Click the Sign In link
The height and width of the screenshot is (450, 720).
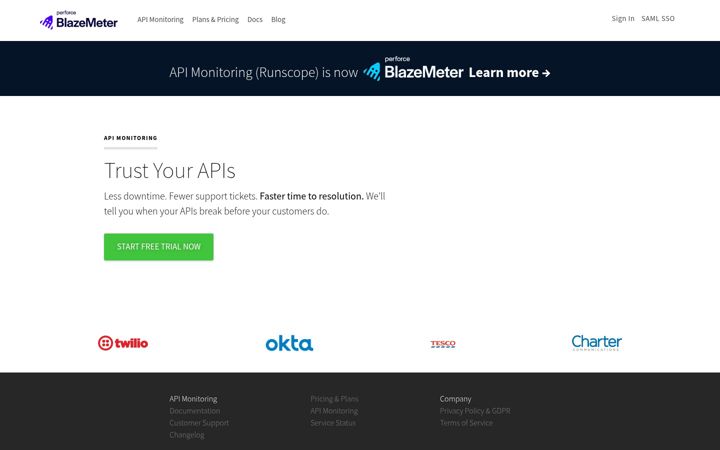[x=623, y=18]
